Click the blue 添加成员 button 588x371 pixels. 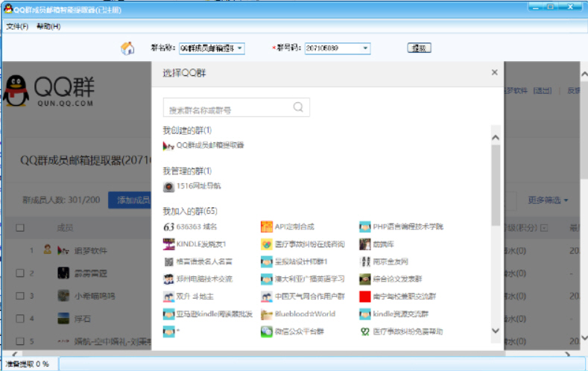pos(130,200)
